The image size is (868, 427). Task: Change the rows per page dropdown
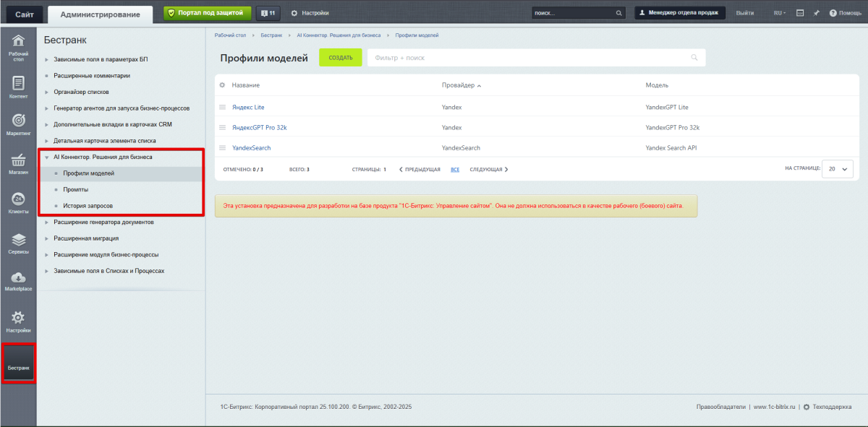click(838, 168)
